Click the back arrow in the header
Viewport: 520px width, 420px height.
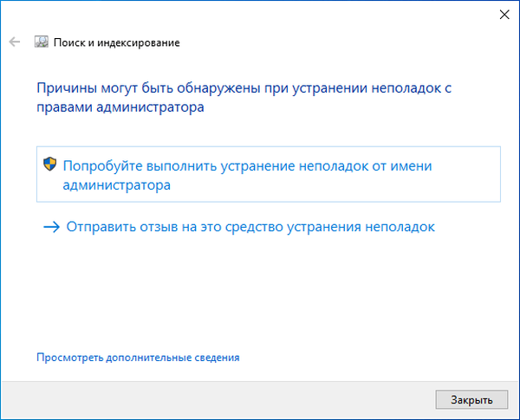pyautogui.click(x=15, y=42)
